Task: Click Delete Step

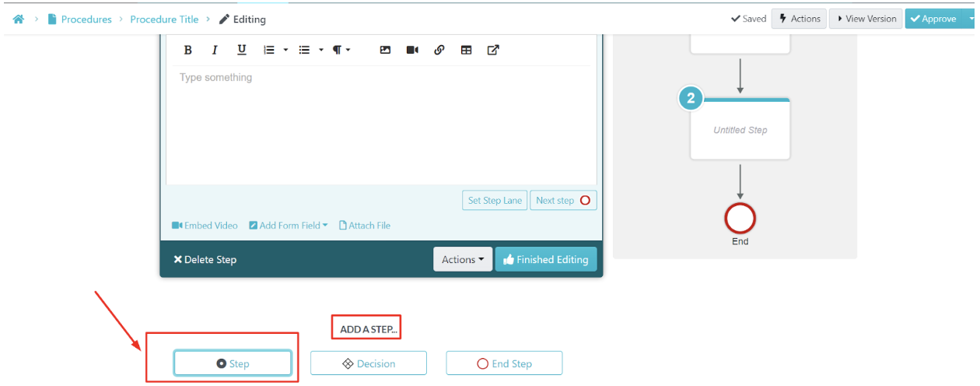Action: [205, 260]
